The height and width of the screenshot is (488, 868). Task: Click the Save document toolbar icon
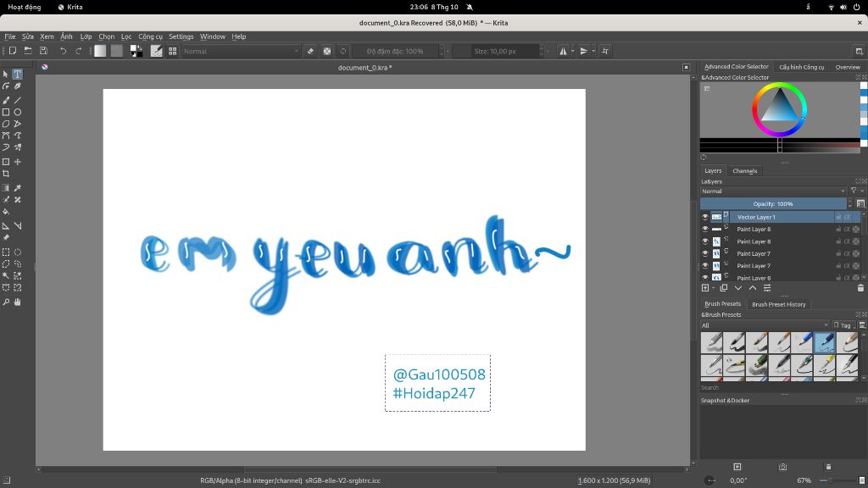(43, 51)
